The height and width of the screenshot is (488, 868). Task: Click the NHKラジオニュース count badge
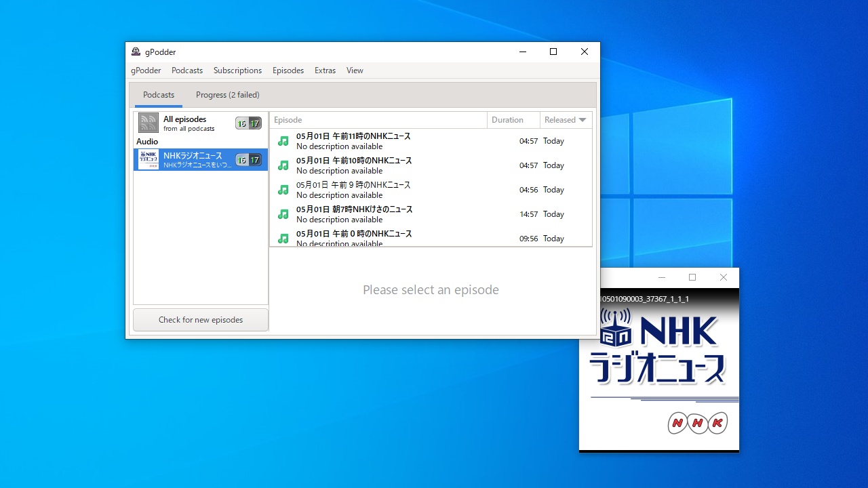[248, 160]
